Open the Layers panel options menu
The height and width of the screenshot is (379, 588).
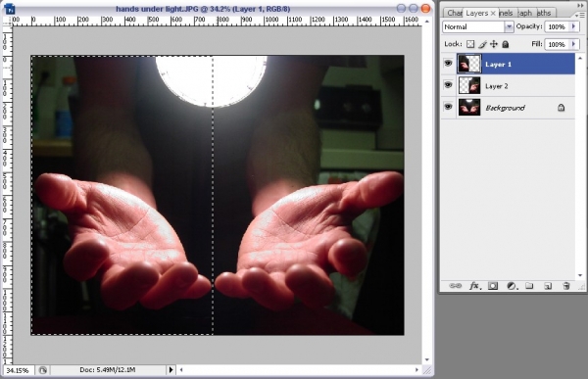tap(579, 15)
